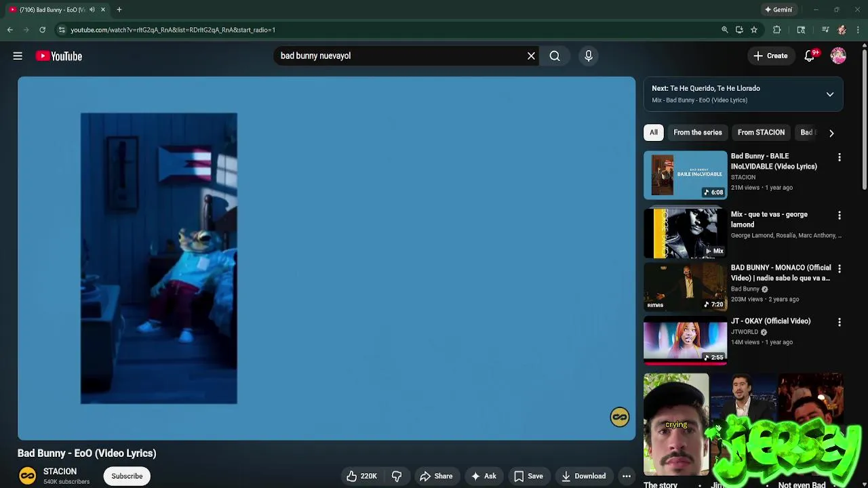Open the JTWORLD channel name
This screenshot has height=488, width=868.
pyautogui.click(x=745, y=332)
